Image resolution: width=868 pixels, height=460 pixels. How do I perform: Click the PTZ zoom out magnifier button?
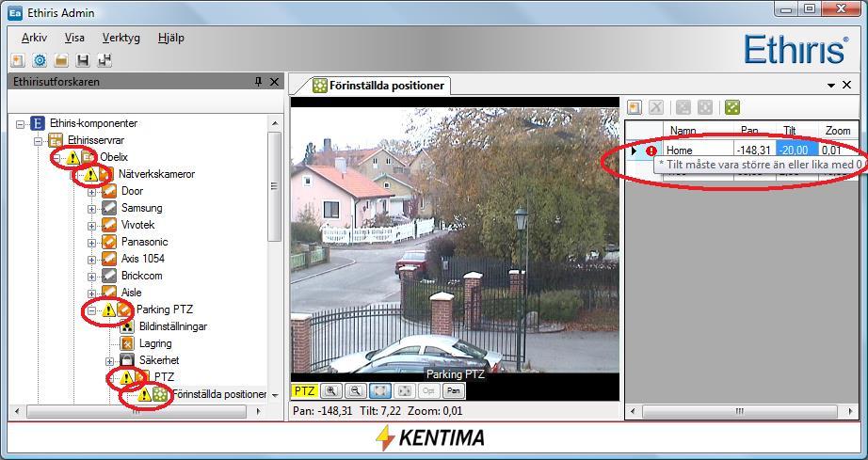click(356, 391)
